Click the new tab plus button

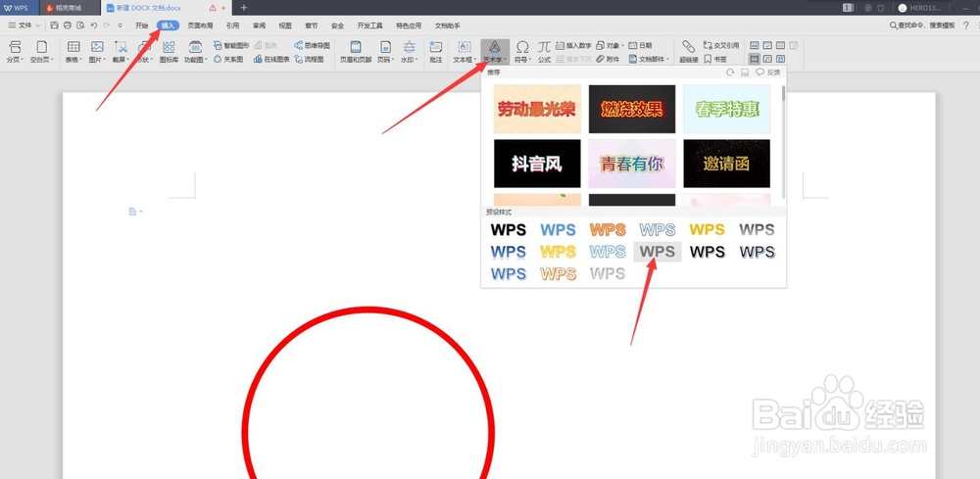pos(244,8)
